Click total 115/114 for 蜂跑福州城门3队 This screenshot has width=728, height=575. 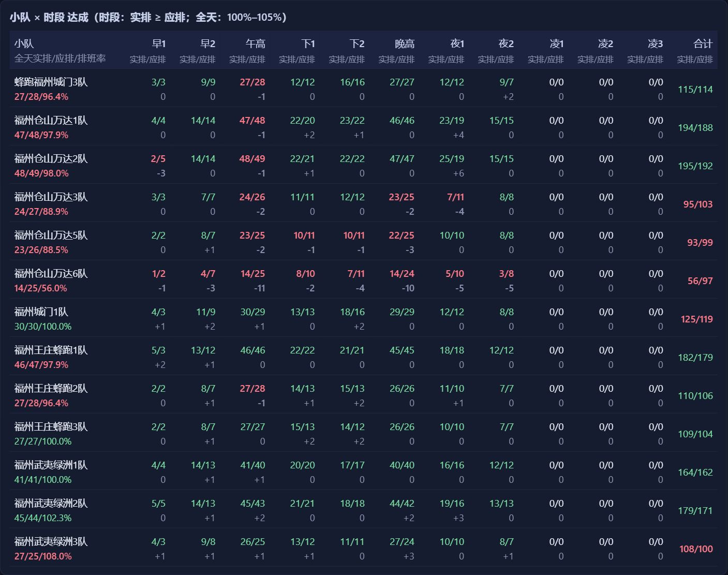[x=695, y=90]
